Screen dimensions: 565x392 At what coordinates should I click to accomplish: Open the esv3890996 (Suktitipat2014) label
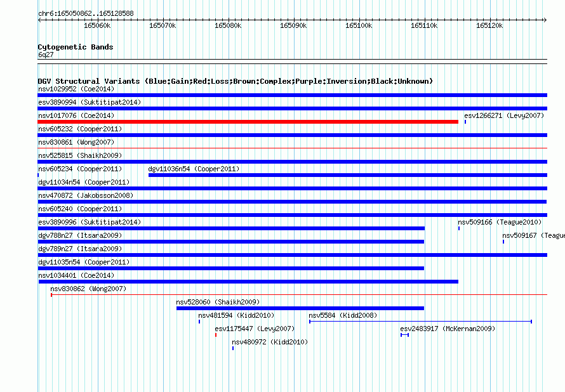[x=90, y=222]
